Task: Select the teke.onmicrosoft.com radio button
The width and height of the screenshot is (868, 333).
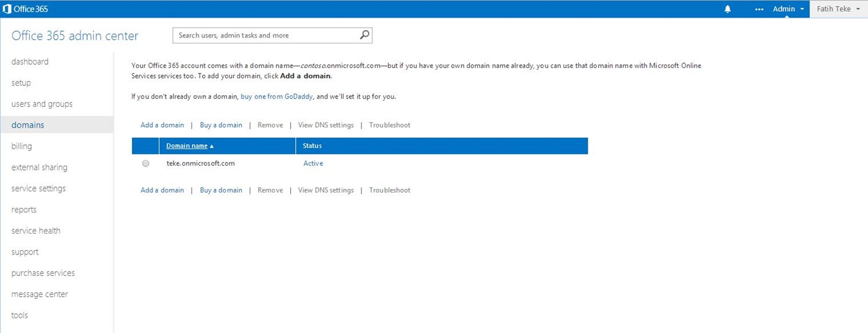Action: [145, 164]
